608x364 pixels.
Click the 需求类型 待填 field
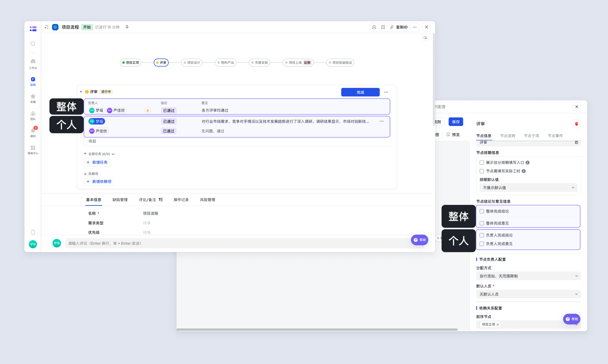(x=147, y=223)
